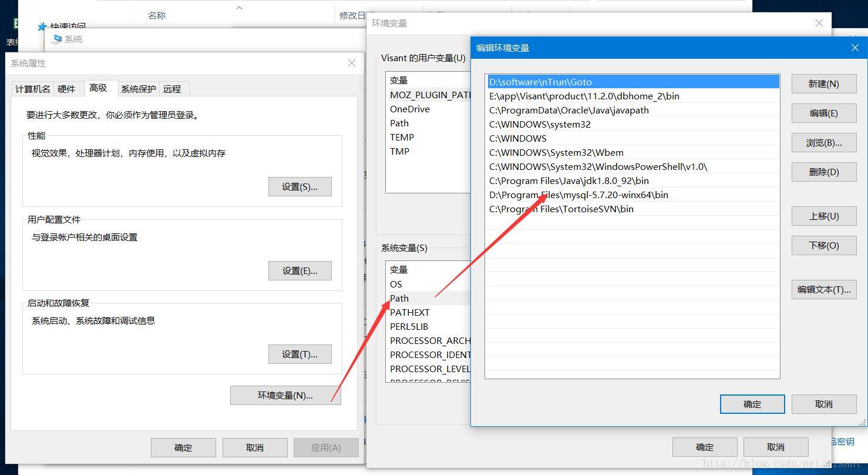
Task: Select the mysql-5.7.20-winx64\bin entry
Action: point(633,195)
